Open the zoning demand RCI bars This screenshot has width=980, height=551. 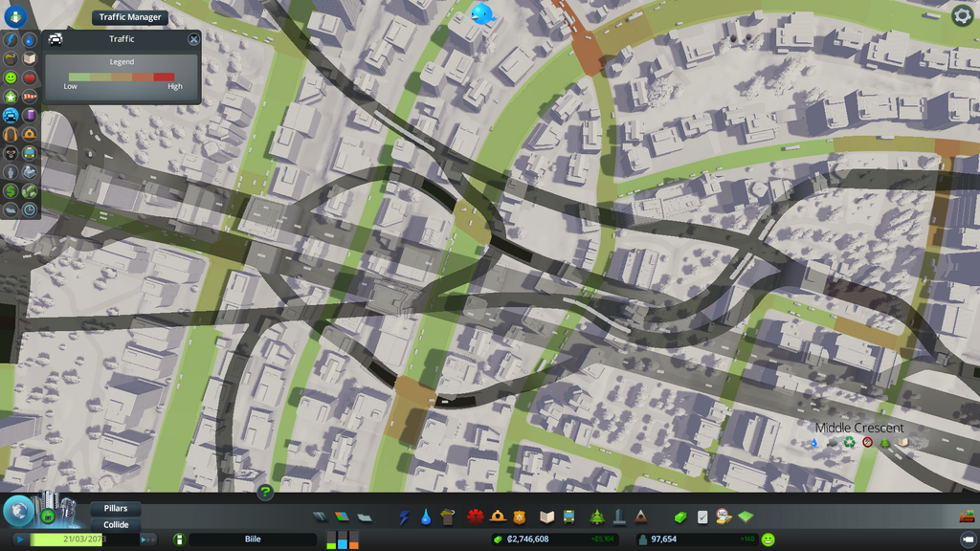[x=343, y=540]
